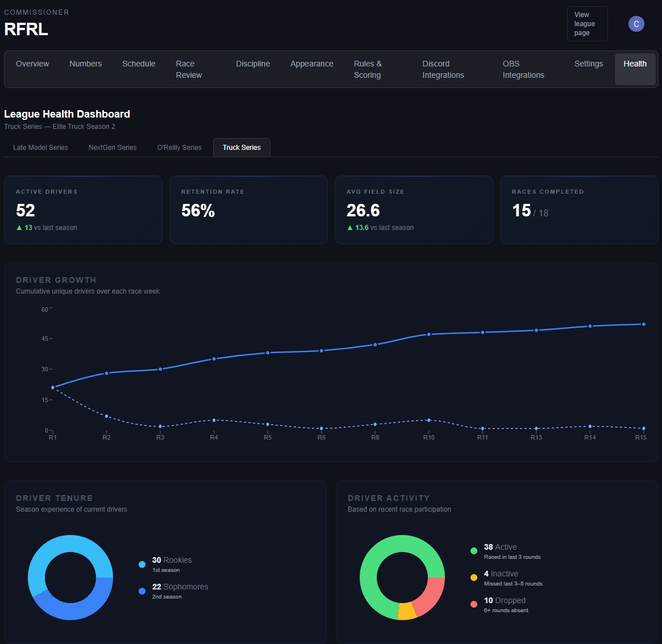662x644 pixels.
Task: Open Discord Integrations tab
Action: pos(443,69)
